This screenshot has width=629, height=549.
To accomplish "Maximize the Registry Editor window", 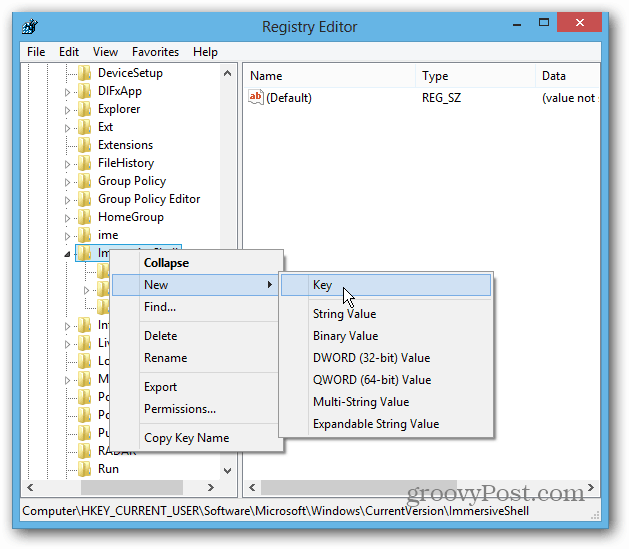I will click(544, 23).
